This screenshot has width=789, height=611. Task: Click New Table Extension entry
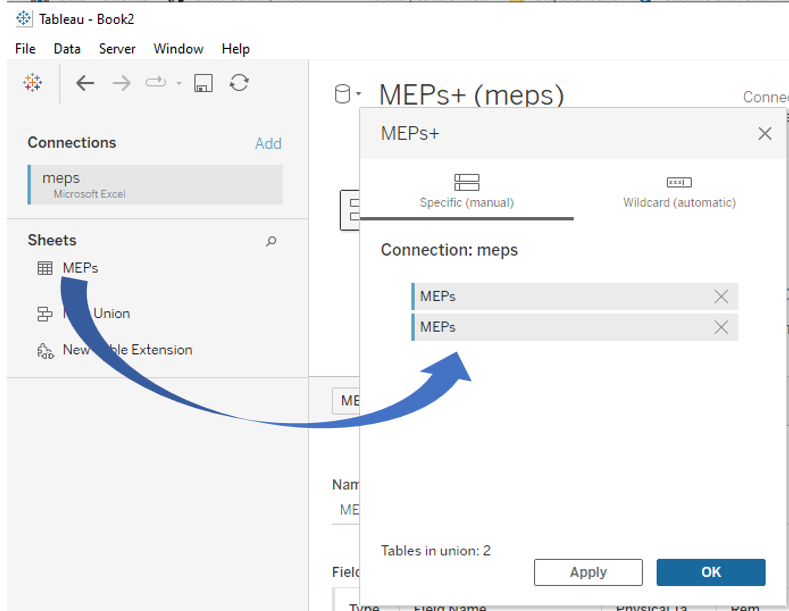[127, 350]
